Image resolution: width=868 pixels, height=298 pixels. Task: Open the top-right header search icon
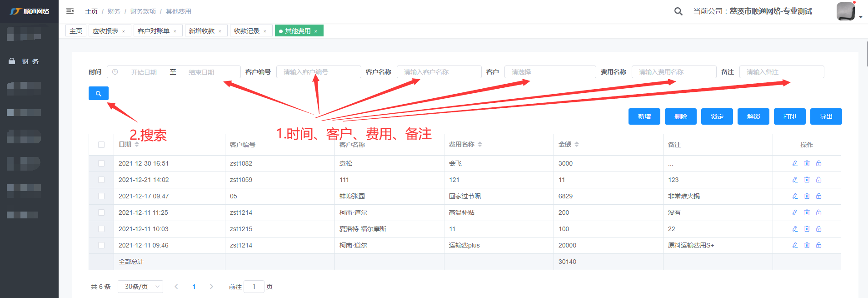click(x=678, y=11)
